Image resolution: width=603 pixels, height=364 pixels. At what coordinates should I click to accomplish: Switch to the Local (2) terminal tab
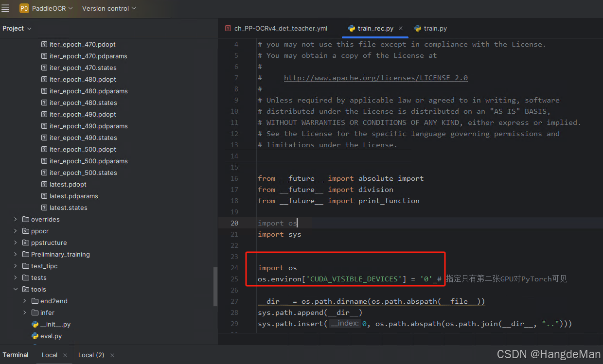pyautogui.click(x=91, y=355)
